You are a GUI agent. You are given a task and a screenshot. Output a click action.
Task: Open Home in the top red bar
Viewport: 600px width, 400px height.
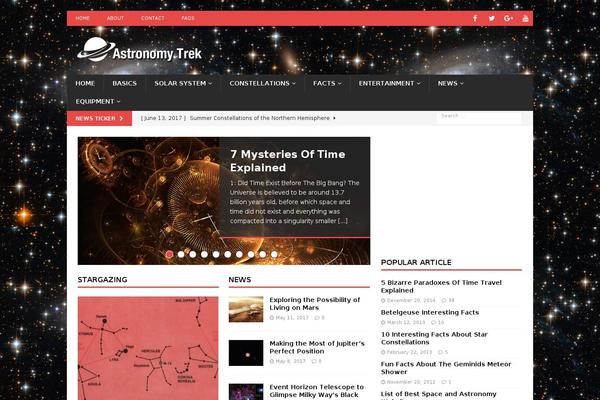coord(82,18)
